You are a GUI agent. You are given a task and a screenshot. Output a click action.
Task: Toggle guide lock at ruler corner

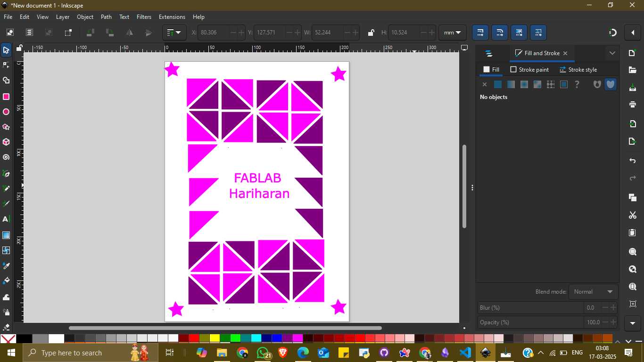[19, 48]
